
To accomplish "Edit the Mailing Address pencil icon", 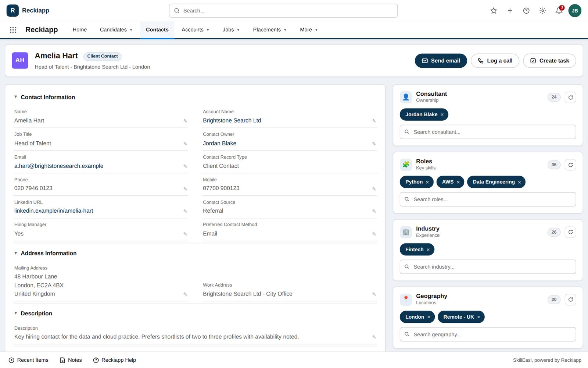I will coord(185,294).
